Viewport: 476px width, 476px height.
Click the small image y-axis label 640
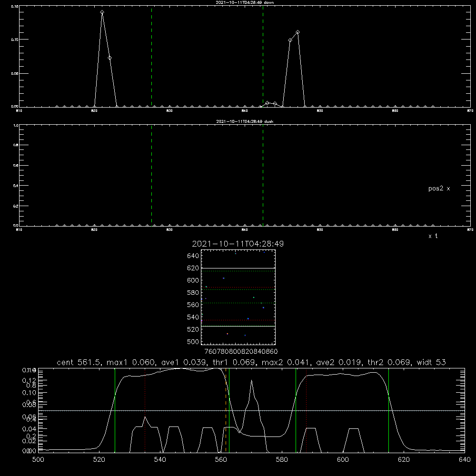tap(193, 256)
